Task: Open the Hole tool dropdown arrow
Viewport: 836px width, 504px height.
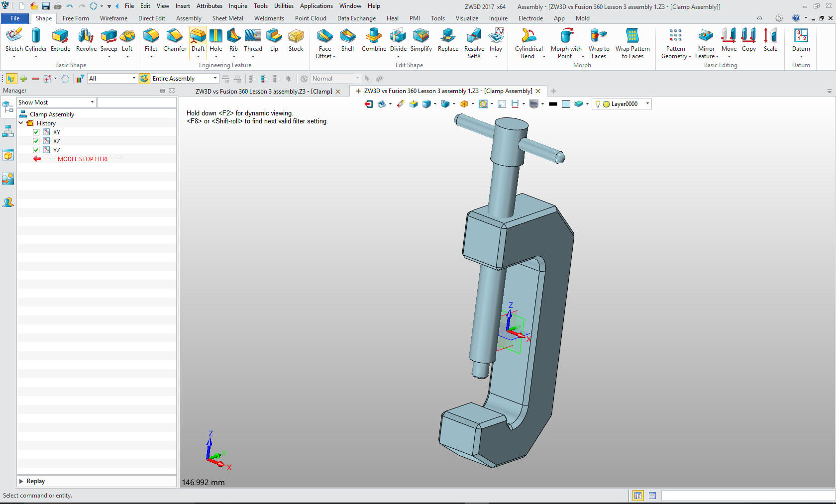Action: [x=216, y=57]
